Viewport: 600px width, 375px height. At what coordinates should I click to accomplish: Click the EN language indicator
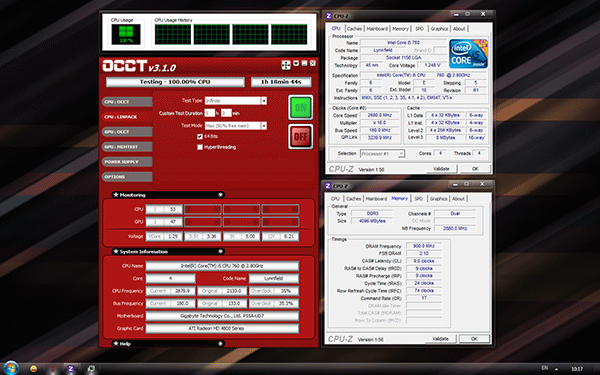click(545, 368)
